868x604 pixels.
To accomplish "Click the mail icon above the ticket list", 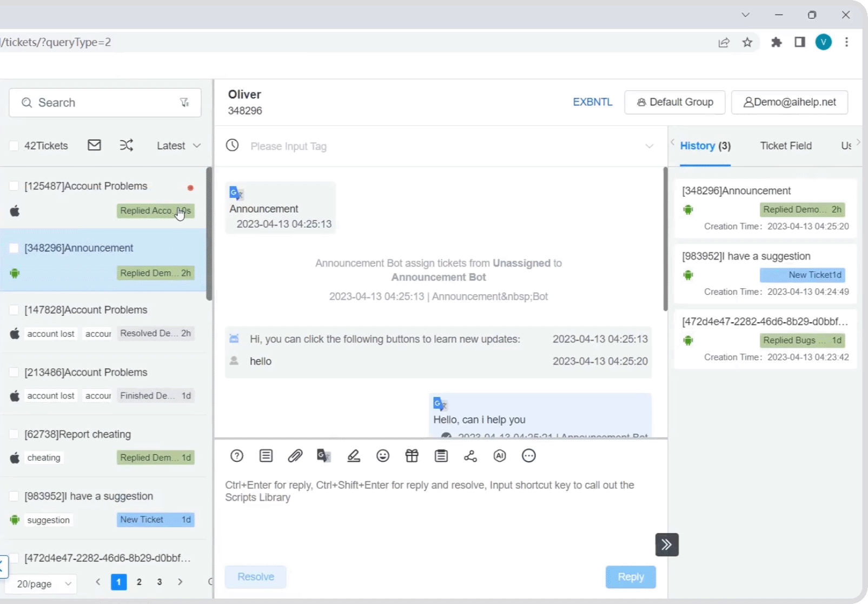I will 94,145.
